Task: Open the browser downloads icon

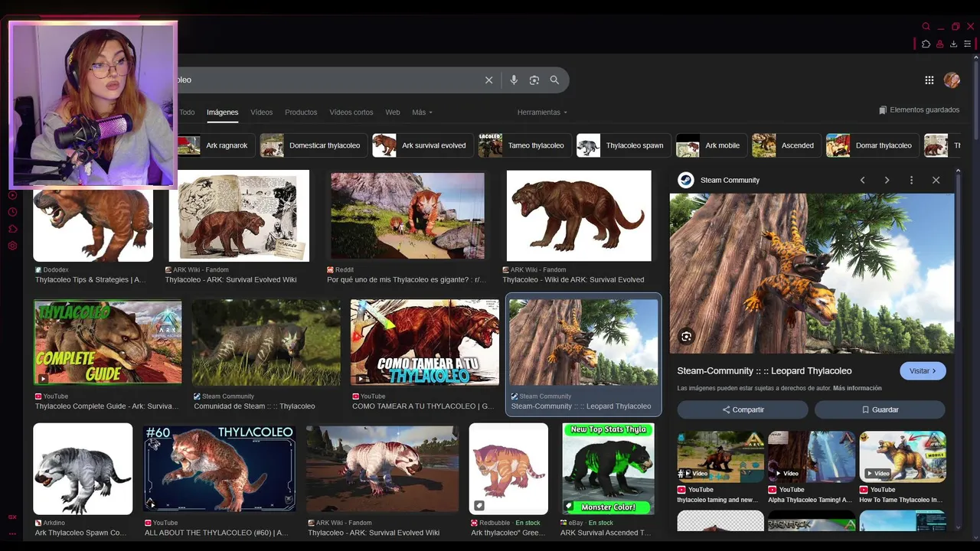Action: [x=953, y=44]
